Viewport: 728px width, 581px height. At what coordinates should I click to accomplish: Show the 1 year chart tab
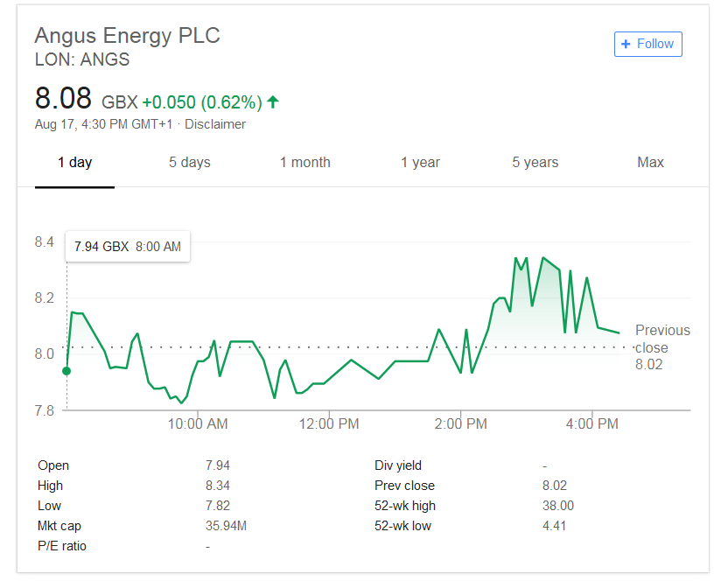(420, 163)
